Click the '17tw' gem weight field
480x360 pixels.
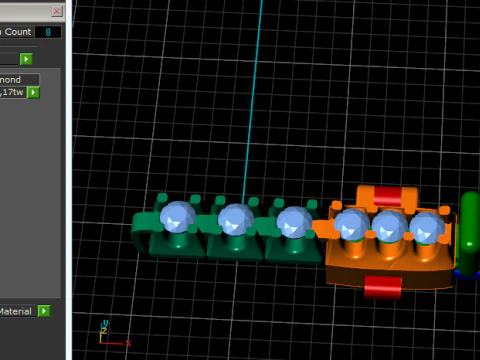tap(13, 92)
